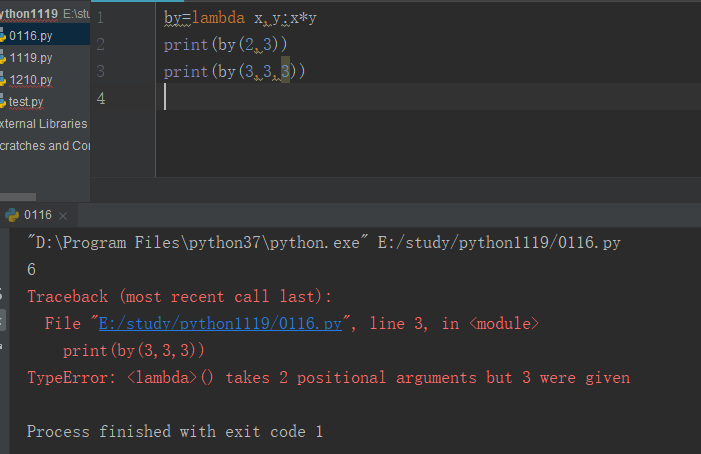The width and height of the screenshot is (701, 454).
Task: Open the 0116.py file in project tree
Action: tap(30, 36)
